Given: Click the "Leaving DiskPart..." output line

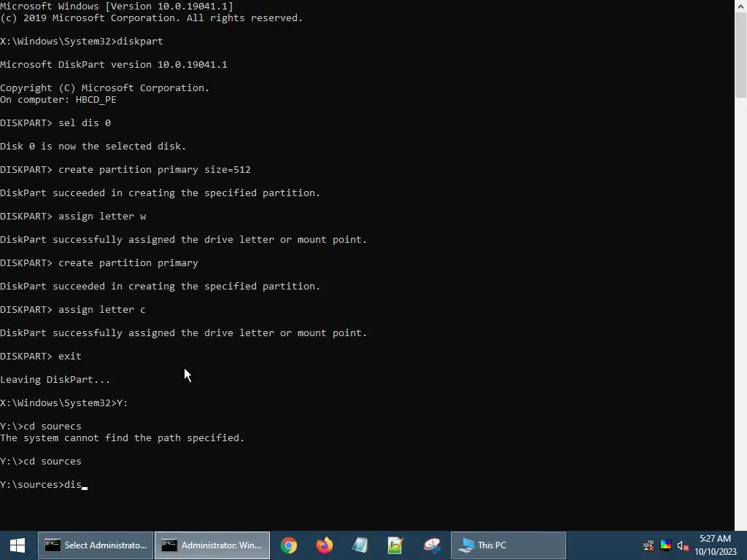Looking at the screenshot, I should [x=55, y=379].
